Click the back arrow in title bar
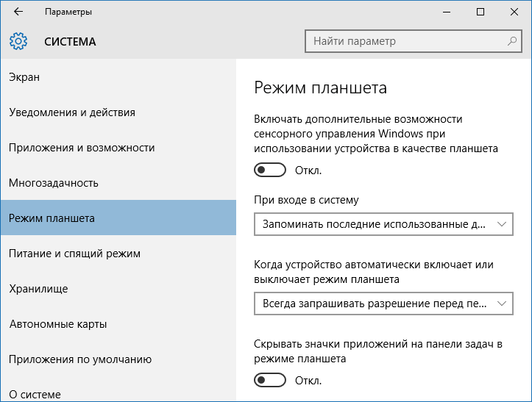This screenshot has width=532, height=402. point(18,12)
